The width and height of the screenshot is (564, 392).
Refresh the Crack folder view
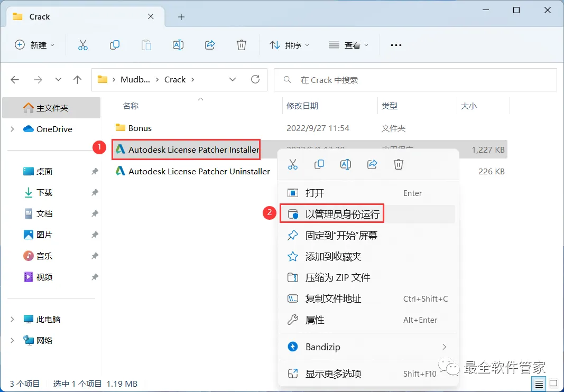click(x=255, y=79)
